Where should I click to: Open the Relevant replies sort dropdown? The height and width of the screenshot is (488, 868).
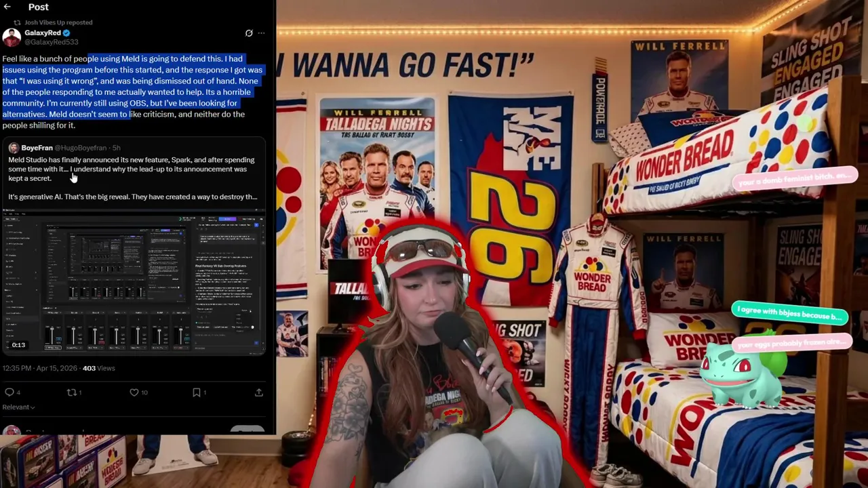click(x=18, y=407)
